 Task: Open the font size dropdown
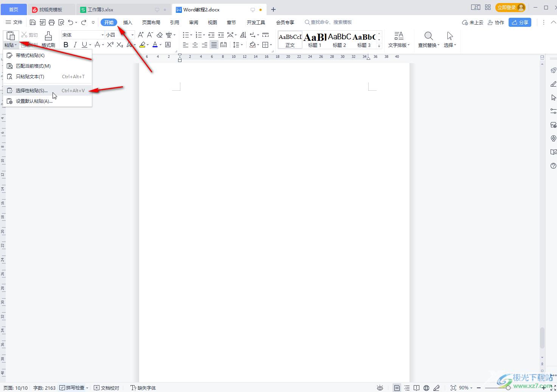point(132,35)
